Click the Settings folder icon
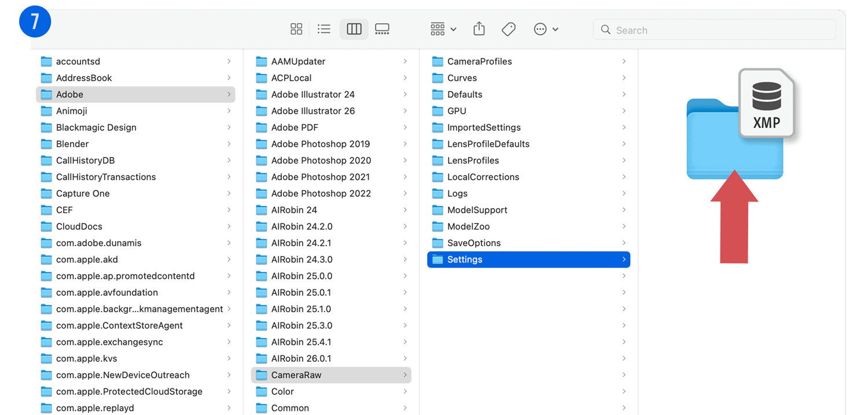 coord(437,259)
